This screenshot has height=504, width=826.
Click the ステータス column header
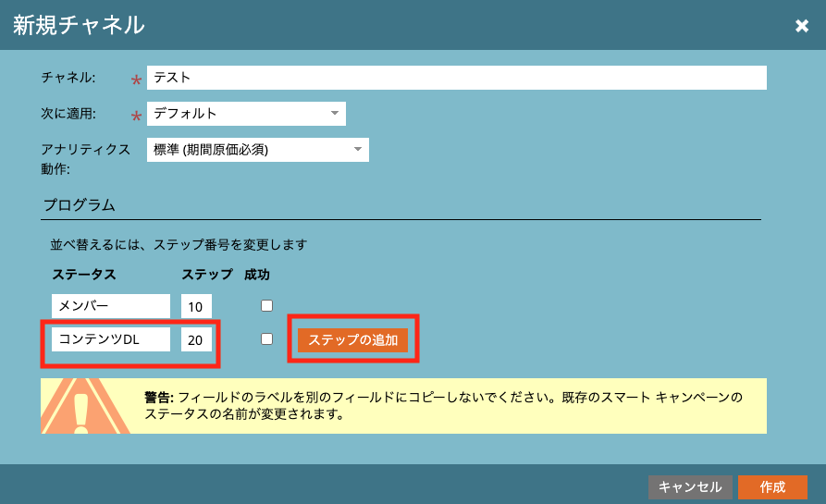click(84, 275)
